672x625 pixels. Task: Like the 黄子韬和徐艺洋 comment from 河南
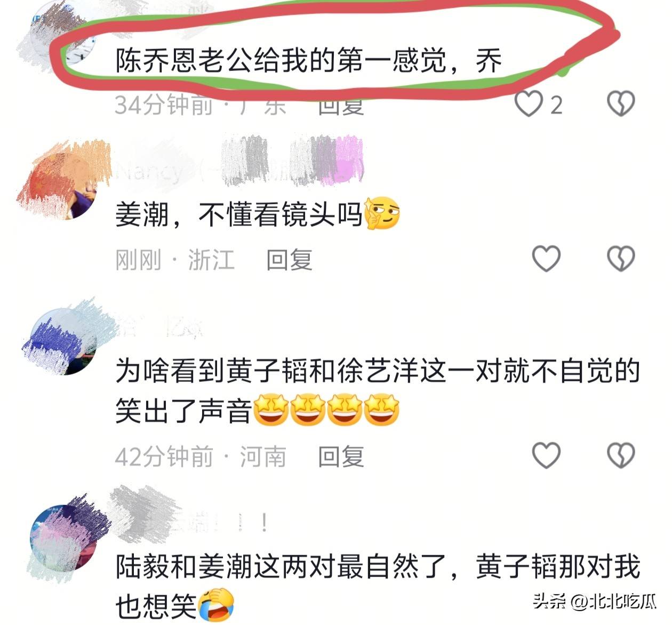pos(546,455)
